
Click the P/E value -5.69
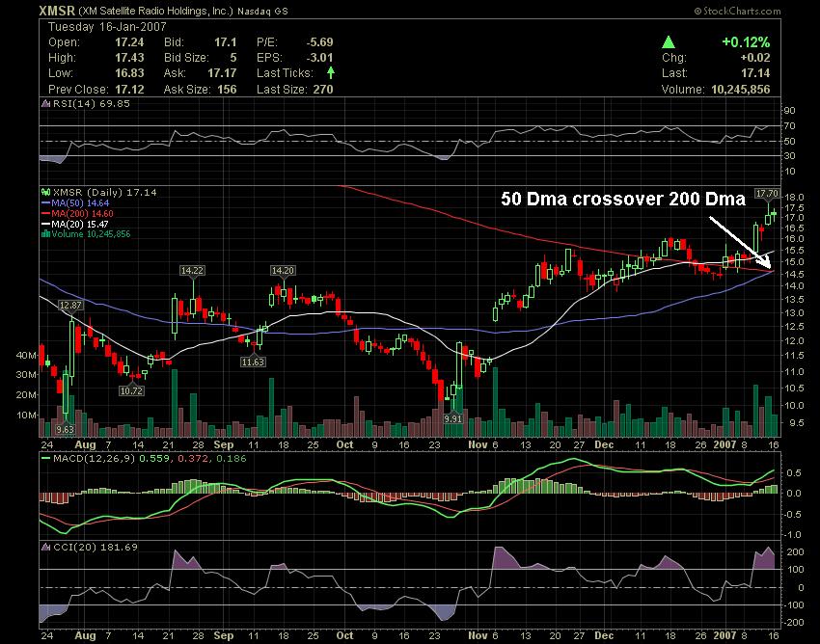[319, 42]
